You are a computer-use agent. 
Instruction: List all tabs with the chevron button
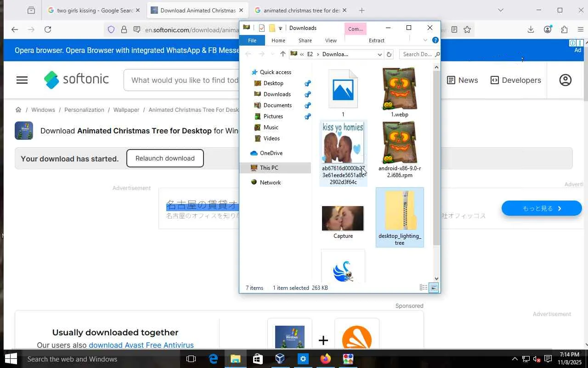pyautogui.click(x=501, y=10)
